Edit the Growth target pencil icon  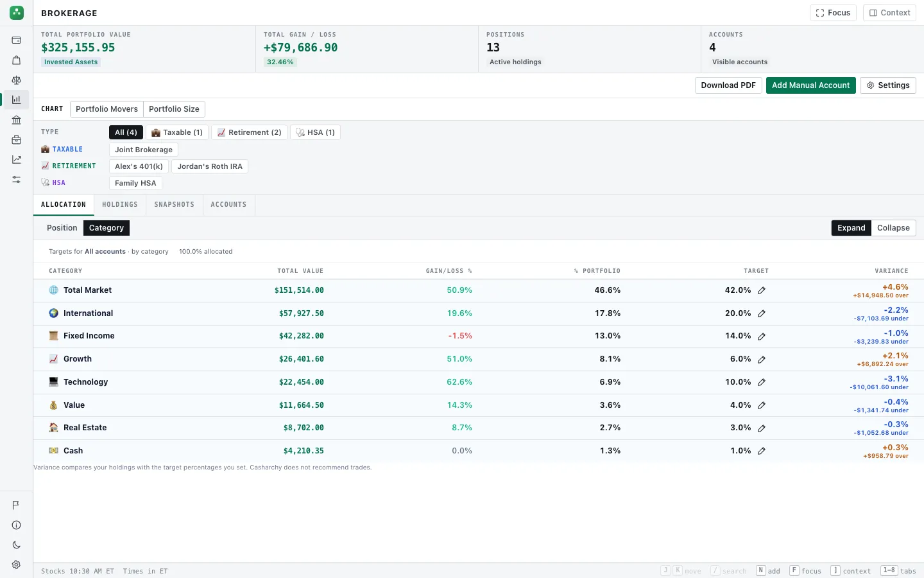762,360
